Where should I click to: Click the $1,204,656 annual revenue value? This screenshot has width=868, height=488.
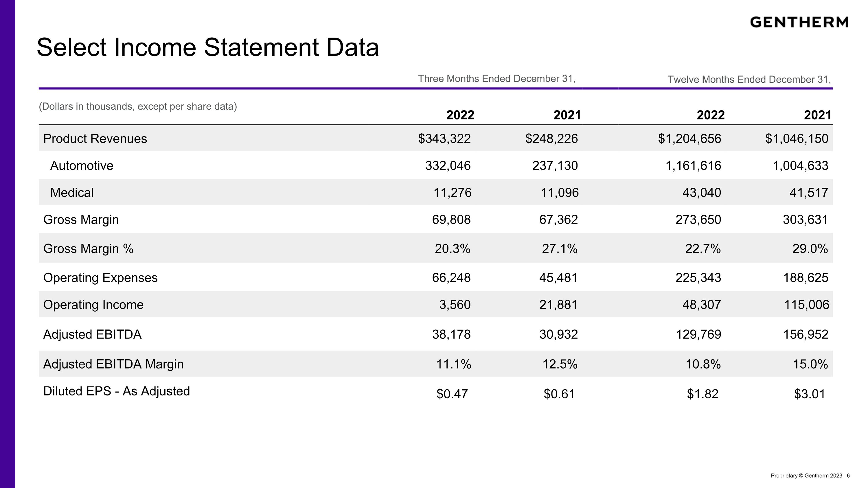pyautogui.click(x=689, y=139)
